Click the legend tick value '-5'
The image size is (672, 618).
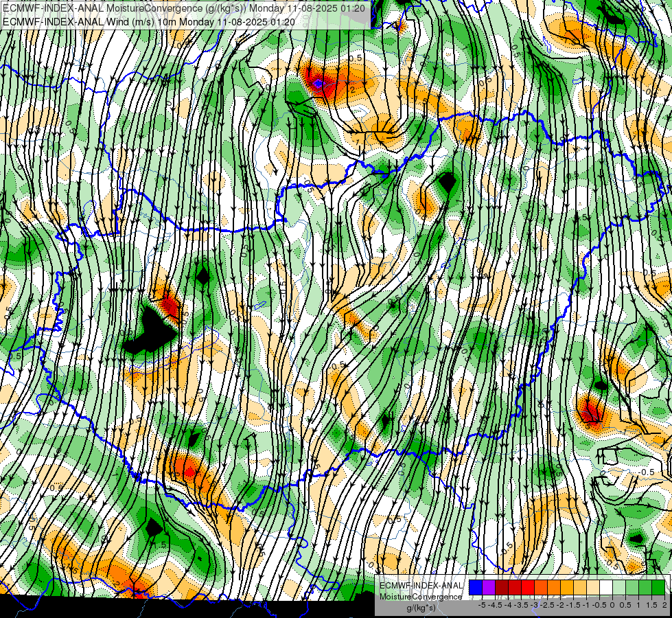pyautogui.click(x=483, y=605)
